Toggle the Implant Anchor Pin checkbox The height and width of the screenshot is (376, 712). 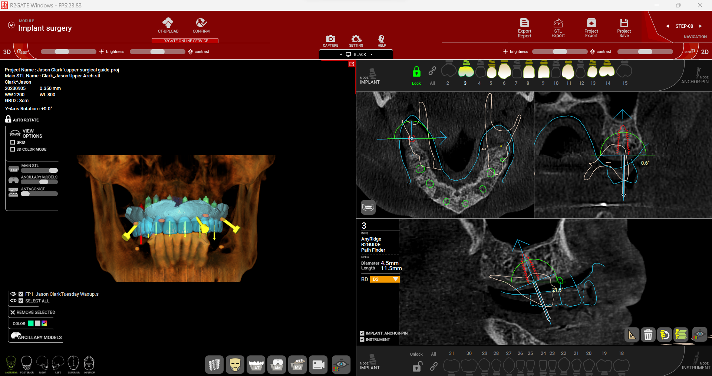[362, 333]
